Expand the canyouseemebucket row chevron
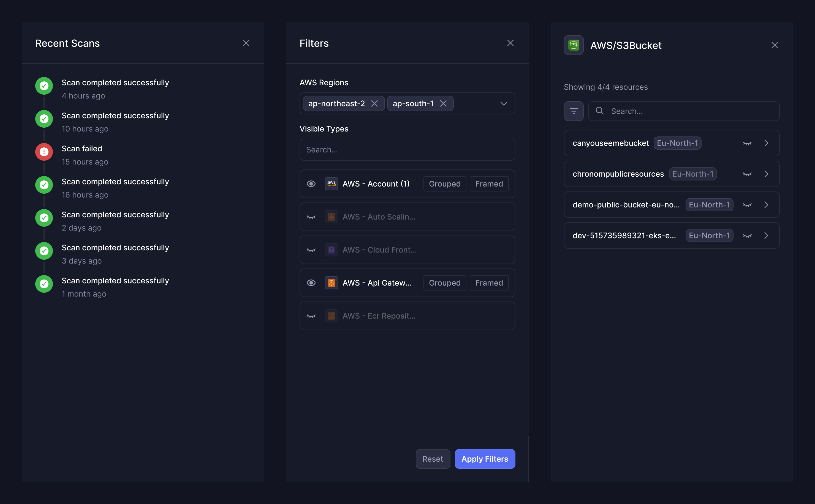 click(x=766, y=143)
